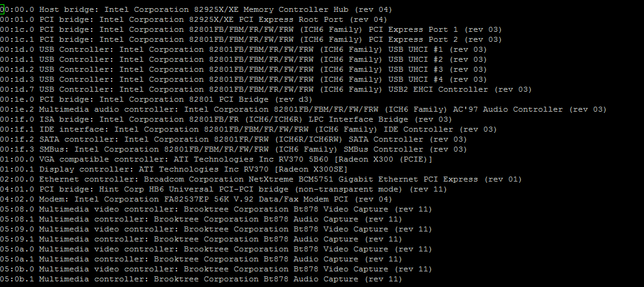Select the 05:09.0 Bt878 Video Capture line
The width and height of the screenshot is (644, 287).
(x=216, y=230)
